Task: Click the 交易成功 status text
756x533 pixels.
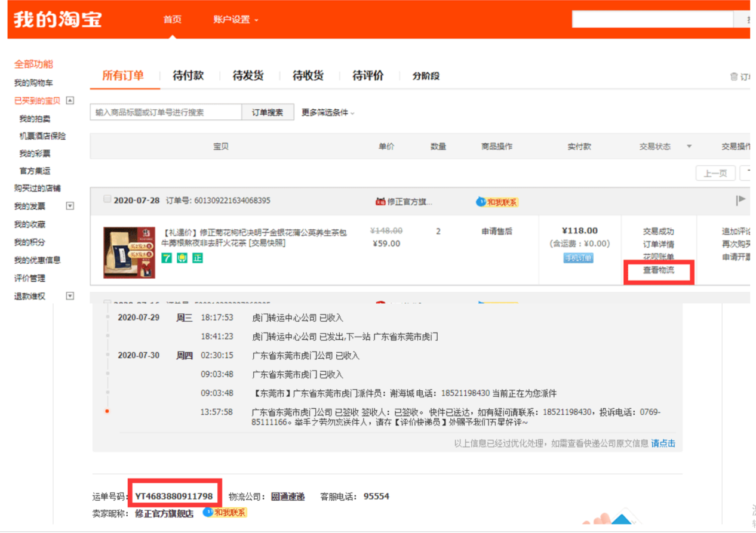Action: [659, 231]
